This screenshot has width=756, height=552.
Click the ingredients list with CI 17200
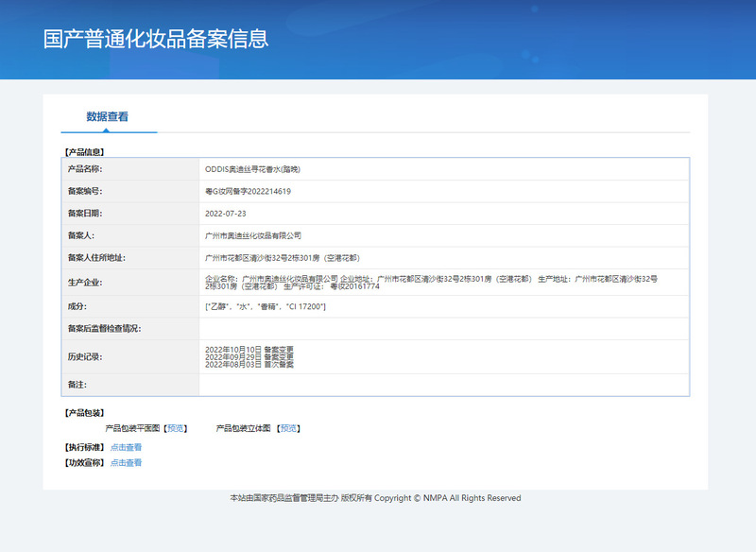(266, 306)
